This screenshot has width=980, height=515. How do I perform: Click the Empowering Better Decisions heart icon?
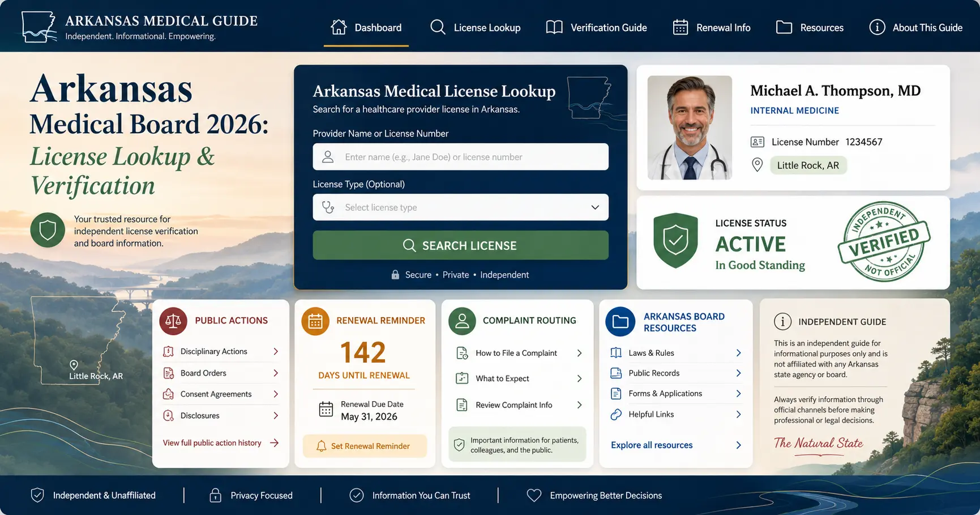[x=534, y=495]
